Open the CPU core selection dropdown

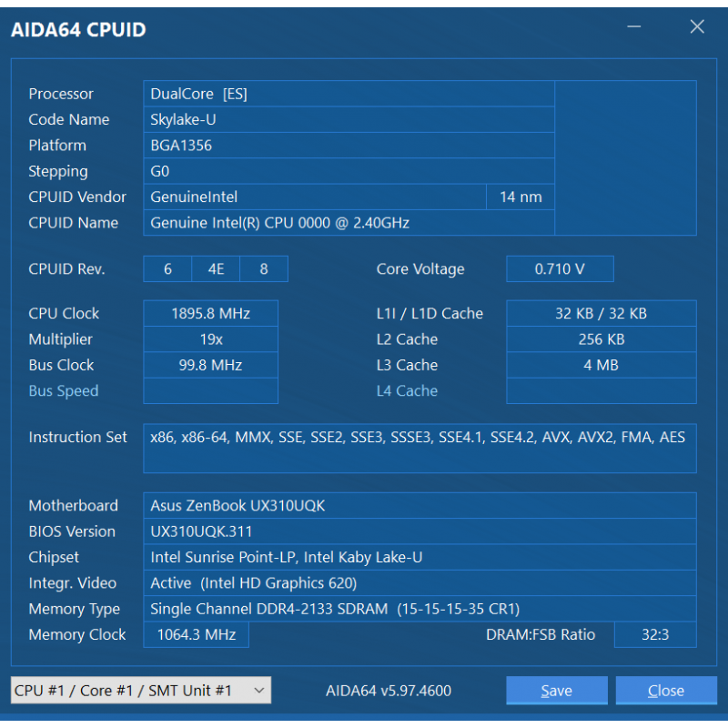[141, 690]
